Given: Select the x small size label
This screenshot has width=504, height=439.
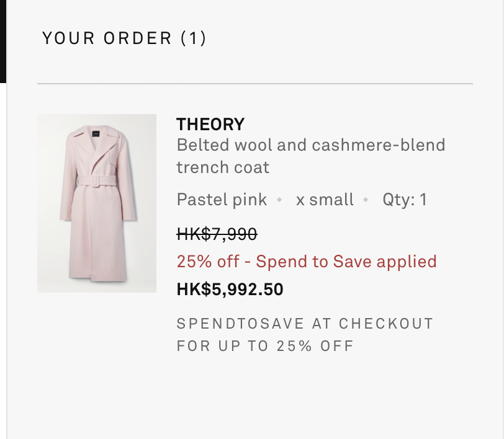Looking at the screenshot, I should [x=325, y=200].
